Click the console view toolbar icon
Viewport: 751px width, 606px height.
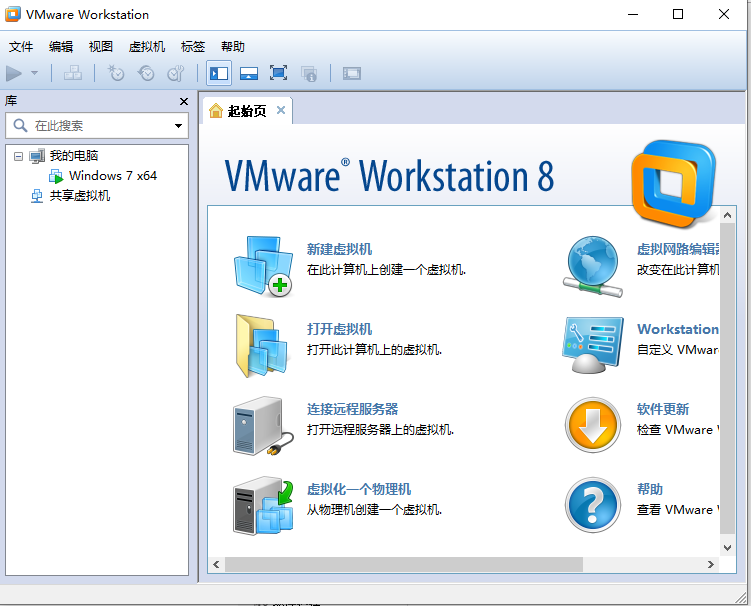pos(352,73)
